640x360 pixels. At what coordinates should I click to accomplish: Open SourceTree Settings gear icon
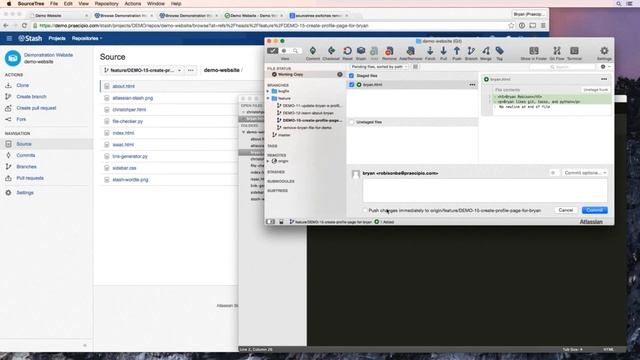pos(604,51)
